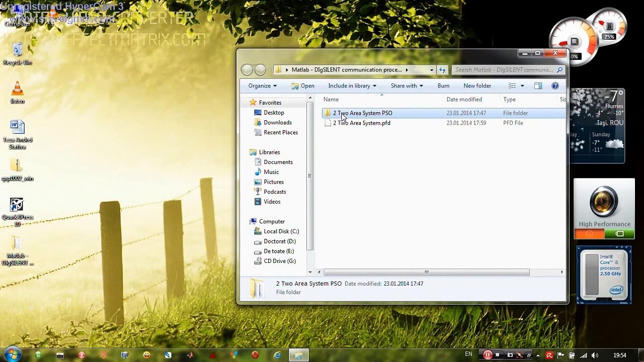
Task: Switch to the Windows Explorer taskbar button
Action: [299, 355]
